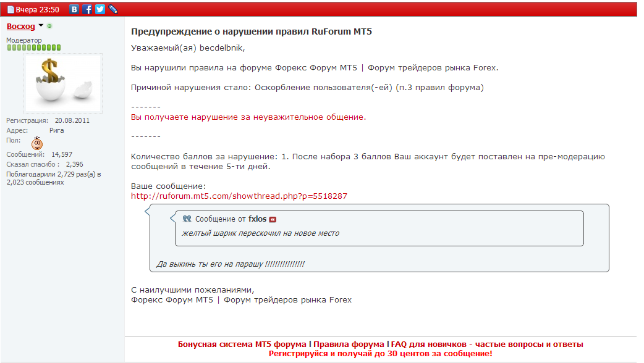
Task: Open the Восход user profile link
Action: coord(21,27)
